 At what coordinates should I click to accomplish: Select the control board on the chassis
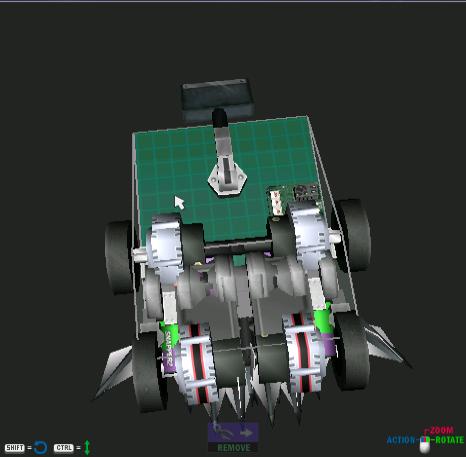(293, 198)
